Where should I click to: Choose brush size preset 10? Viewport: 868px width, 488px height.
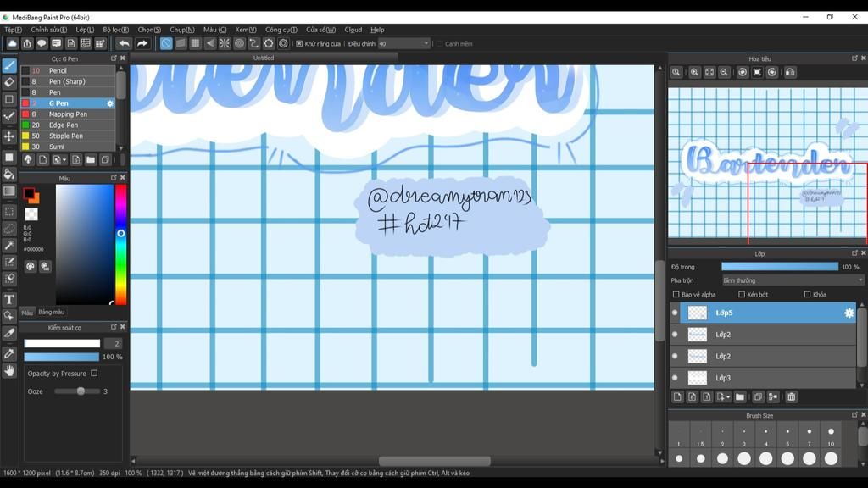tap(831, 435)
